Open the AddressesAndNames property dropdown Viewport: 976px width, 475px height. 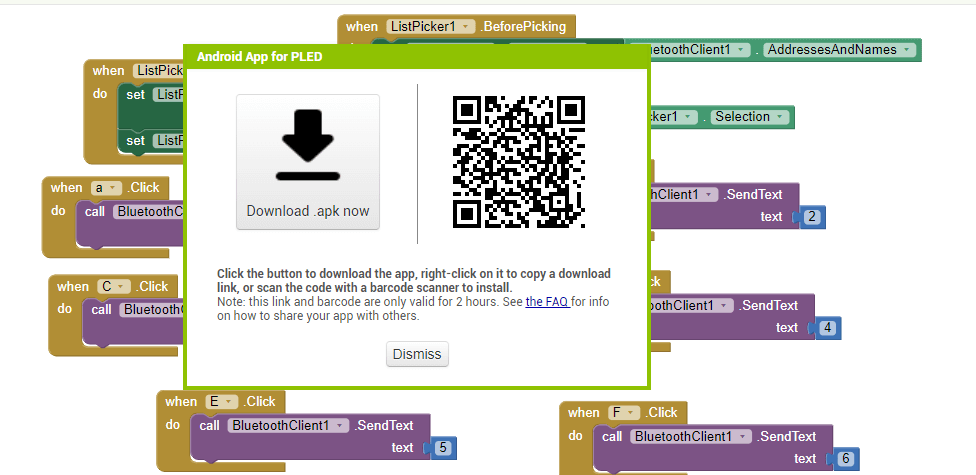pos(907,50)
